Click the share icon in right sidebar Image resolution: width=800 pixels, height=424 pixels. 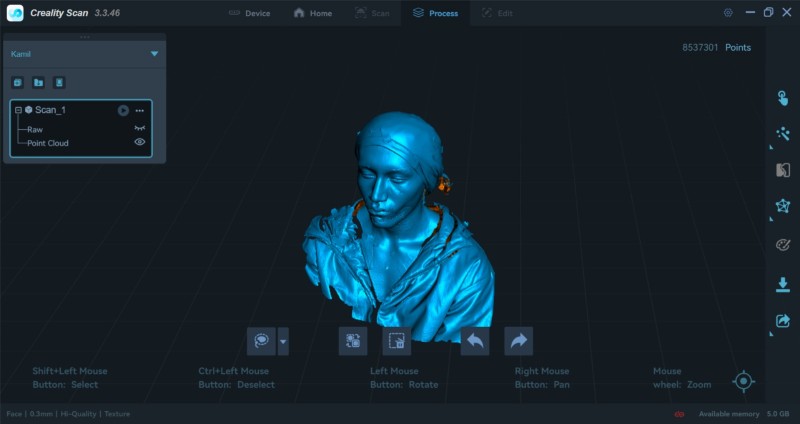click(x=783, y=320)
